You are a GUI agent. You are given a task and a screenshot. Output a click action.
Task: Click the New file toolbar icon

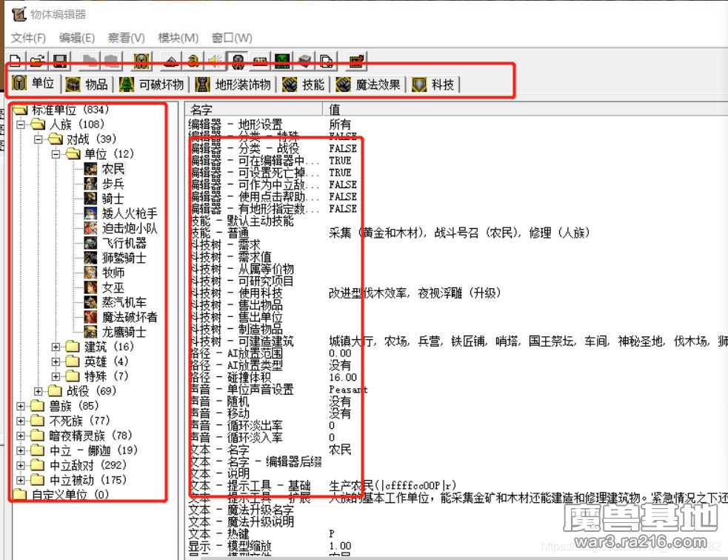[x=16, y=61]
